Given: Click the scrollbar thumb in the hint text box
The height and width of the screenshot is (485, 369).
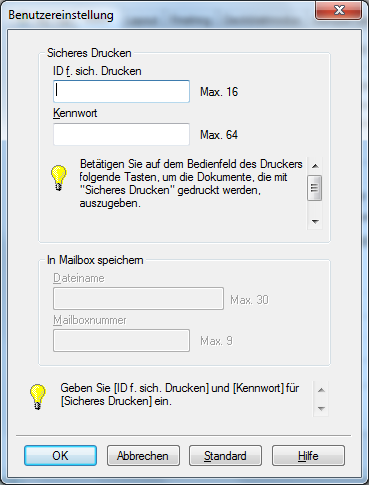Looking at the screenshot, I should coord(315,188).
